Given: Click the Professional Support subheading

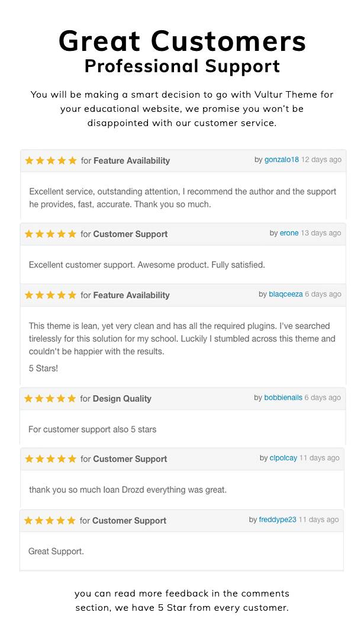Looking at the screenshot, I should coord(182,66).
